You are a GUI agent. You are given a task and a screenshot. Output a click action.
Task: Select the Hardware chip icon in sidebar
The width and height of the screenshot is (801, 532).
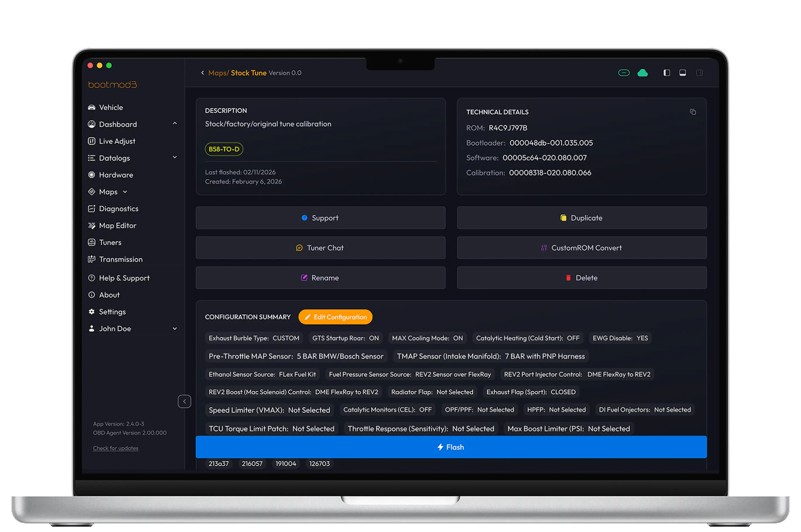[x=92, y=175]
